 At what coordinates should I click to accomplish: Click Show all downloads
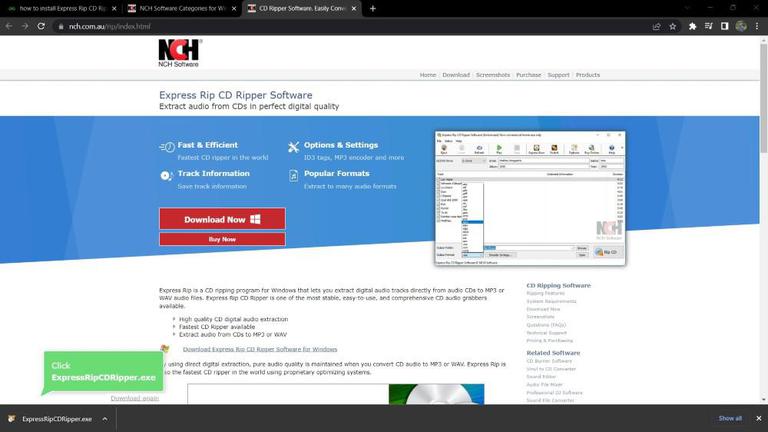pyautogui.click(x=730, y=418)
